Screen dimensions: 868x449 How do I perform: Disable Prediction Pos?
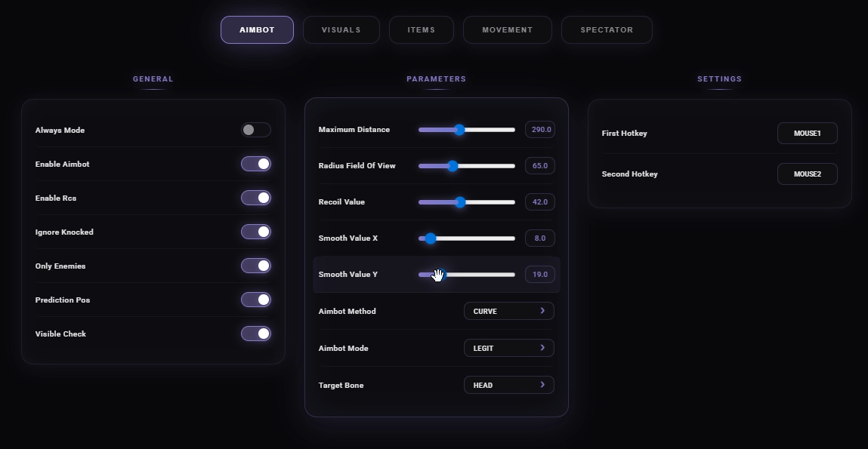[256, 300]
